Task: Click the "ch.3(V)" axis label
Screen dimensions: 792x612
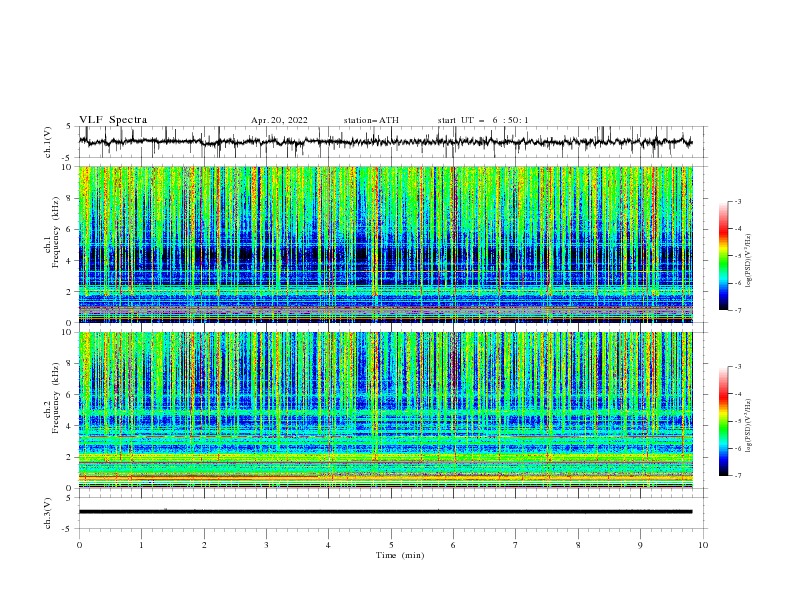Action: (x=48, y=513)
